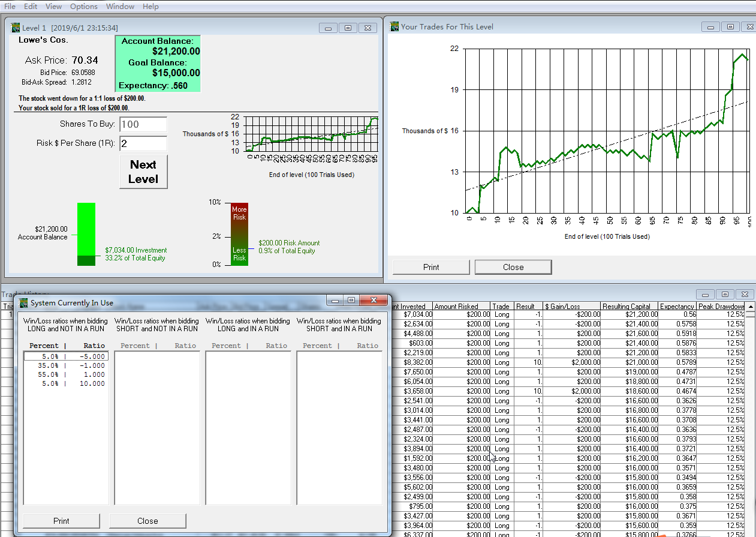Click the Level 1 window title icon
The image size is (756, 537).
[14, 28]
